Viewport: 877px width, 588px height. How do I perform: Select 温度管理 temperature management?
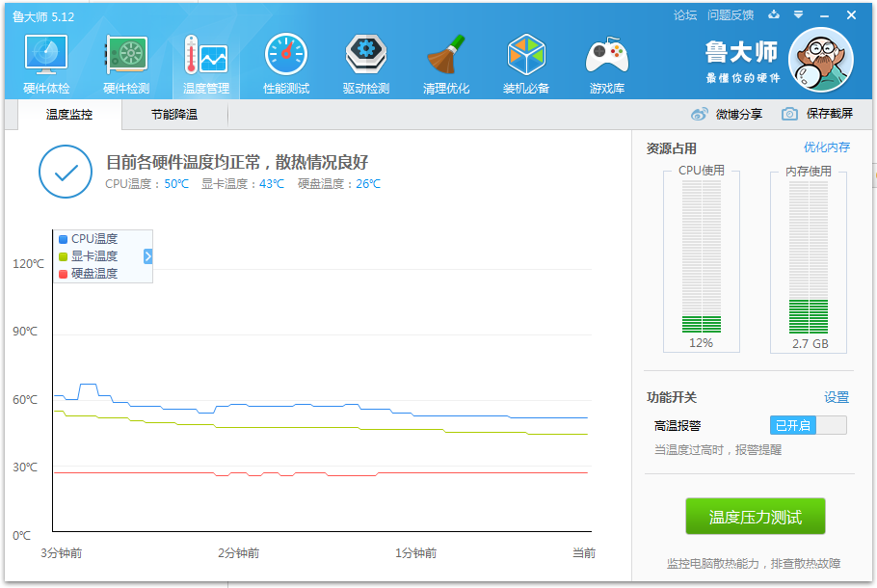click(x=206, y=64)
